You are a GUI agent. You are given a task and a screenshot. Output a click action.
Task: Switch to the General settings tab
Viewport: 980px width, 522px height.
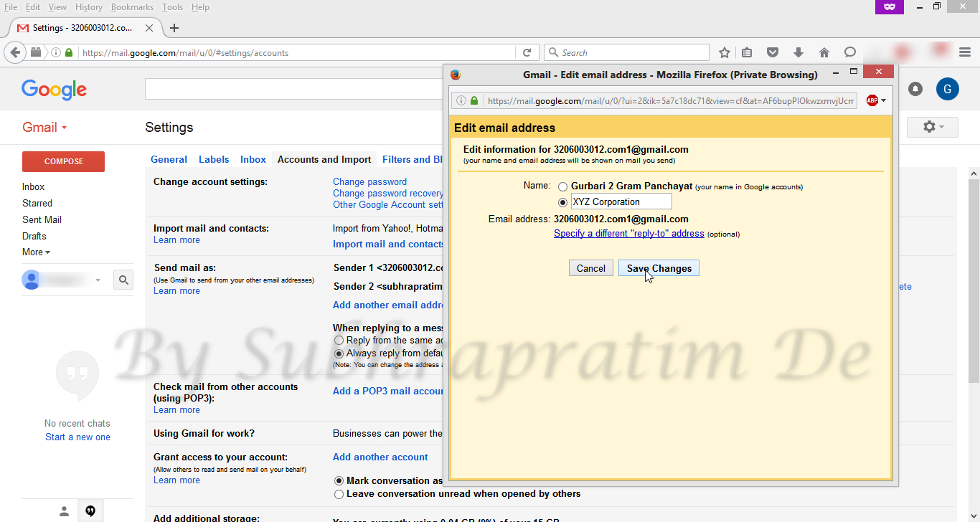pyautogui.click(x=169, y=160)
